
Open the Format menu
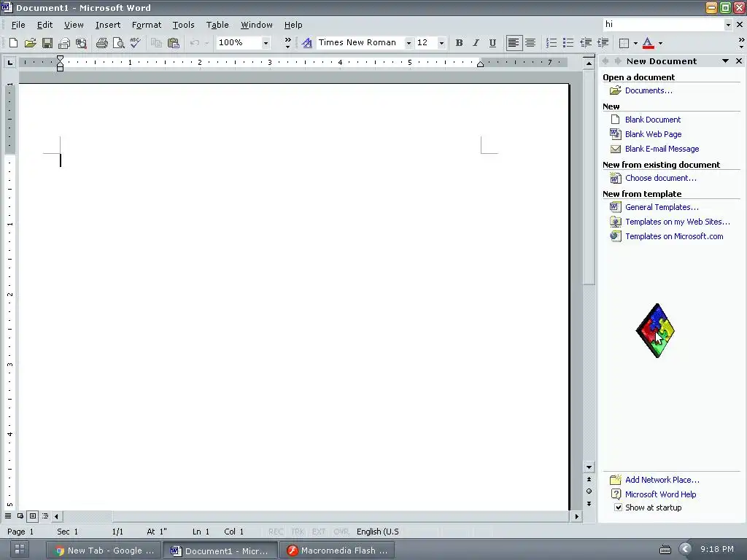tap(147, 25)
